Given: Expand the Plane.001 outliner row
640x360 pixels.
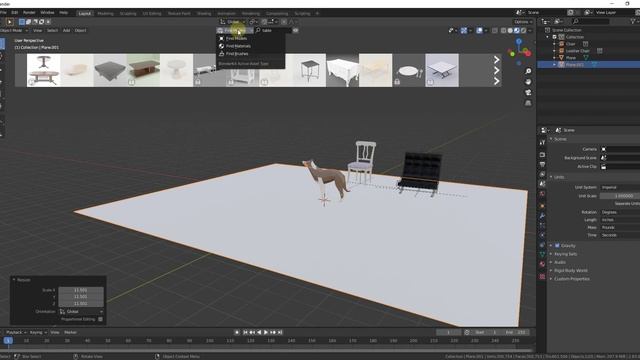Looking at the screenshot, I should [x=554, y=64].
